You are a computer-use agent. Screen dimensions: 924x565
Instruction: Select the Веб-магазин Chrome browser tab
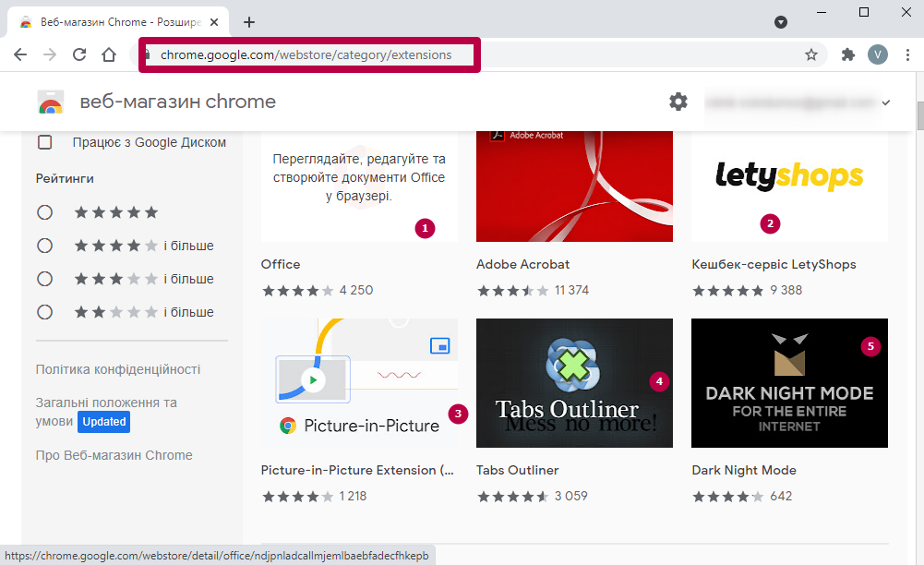point(116,22)
